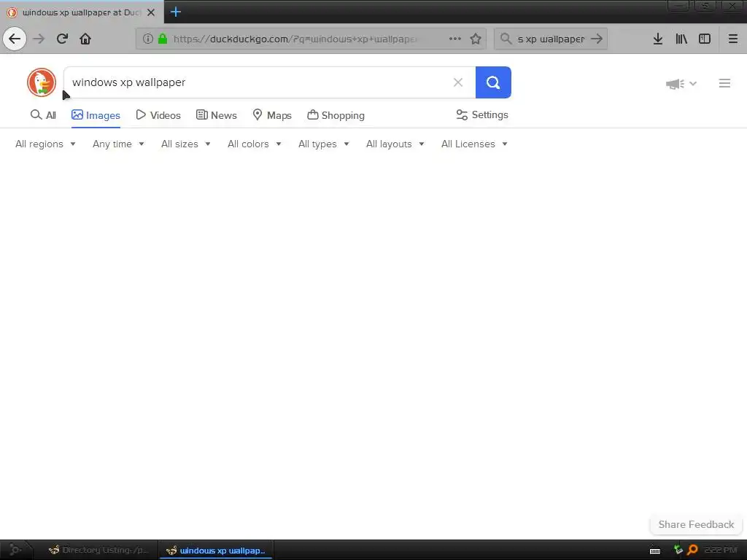747x560 pixels.
Task: Click the DuckDuckGo duck logo
Action: click(42, 82)
